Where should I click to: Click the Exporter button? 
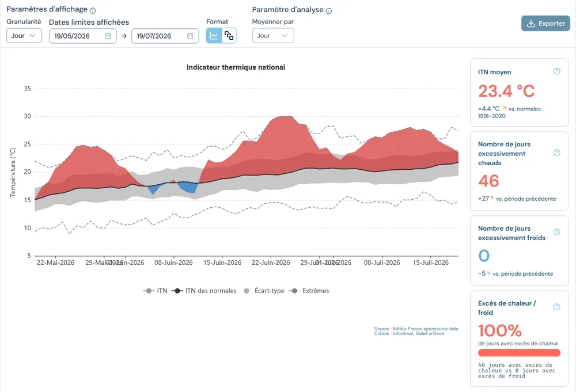point(545,24)
